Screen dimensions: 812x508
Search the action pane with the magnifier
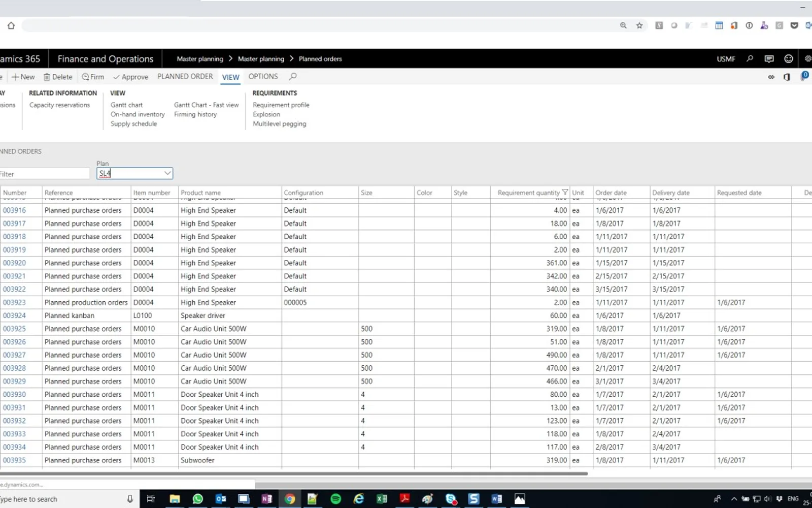coord(293,77)
